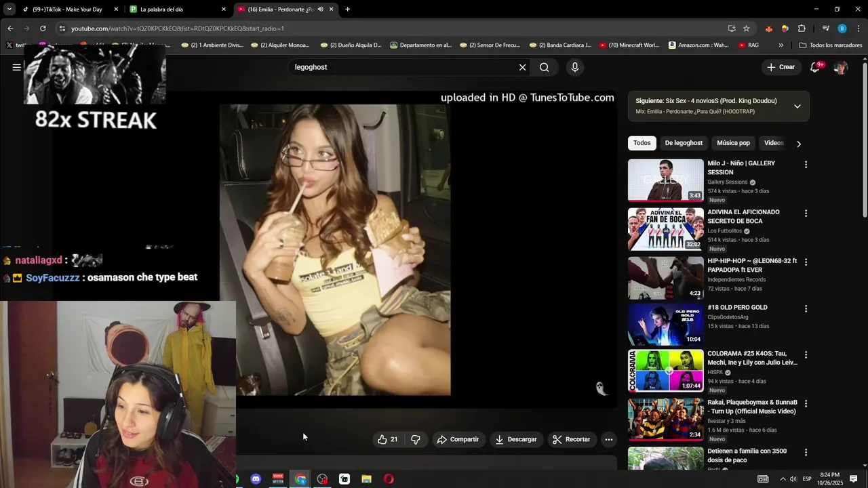
Task: Click the magnifier search button
Action: 544,67
